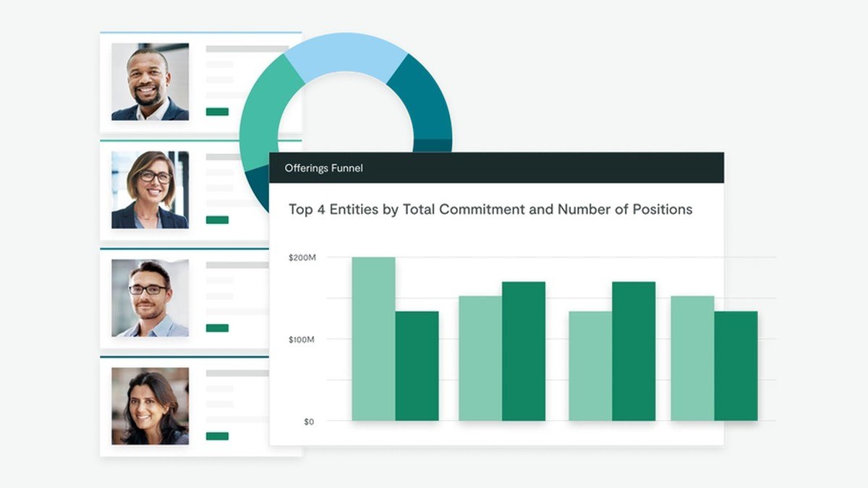Viewport: 868px width, 488px height.
Task: Select the photo of the woman wearing glasses
Action: tap(150, 189)
